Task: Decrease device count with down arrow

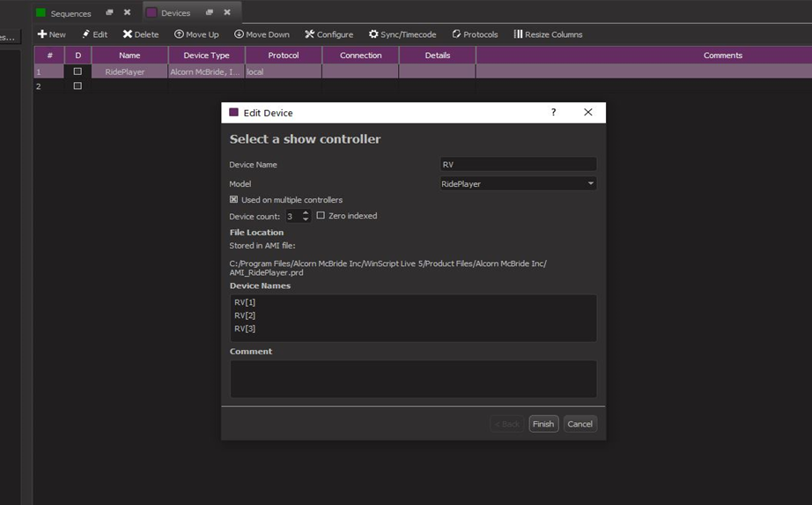Action: pos(306,219)
